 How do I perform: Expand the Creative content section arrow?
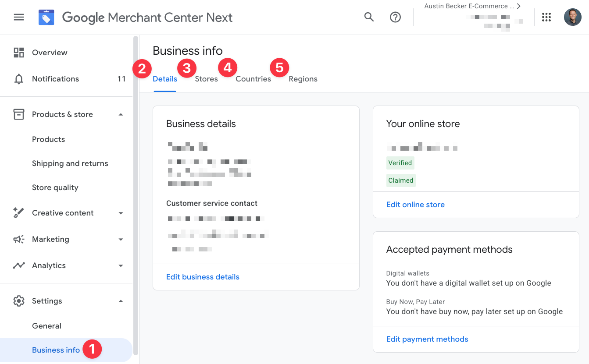pyautogui.click(x=121, y=213)
